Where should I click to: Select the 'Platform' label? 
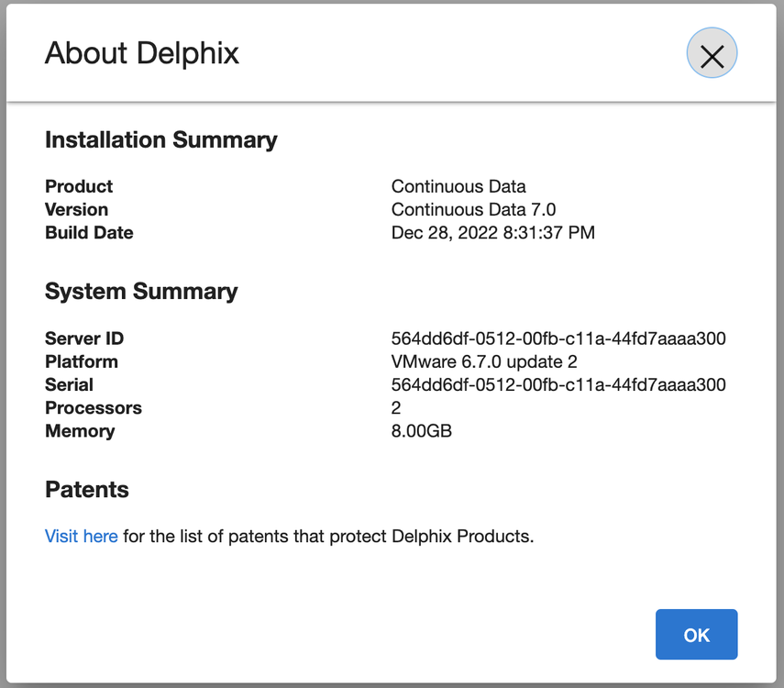tap(82, 361)
